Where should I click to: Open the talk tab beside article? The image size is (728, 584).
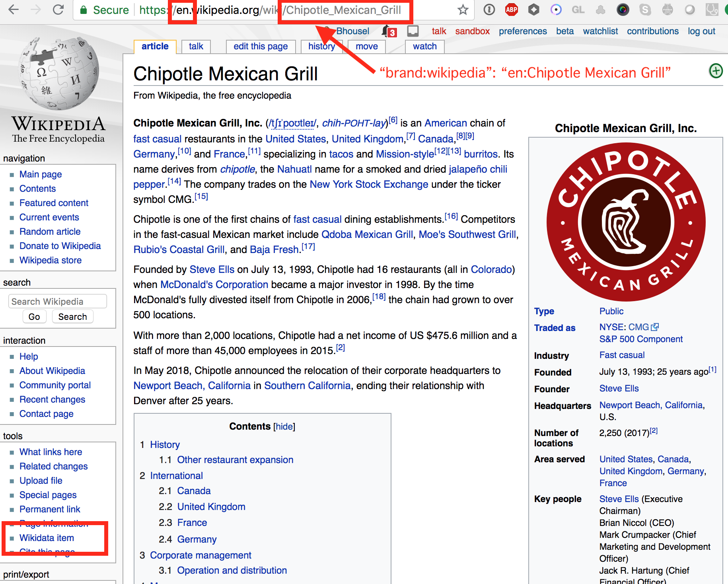tap(196, 47)
